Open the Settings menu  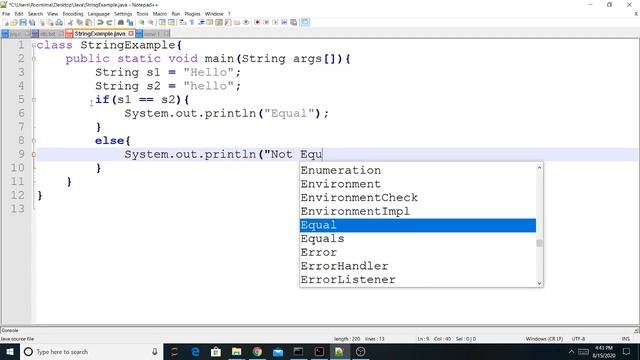tap(123, 14)
